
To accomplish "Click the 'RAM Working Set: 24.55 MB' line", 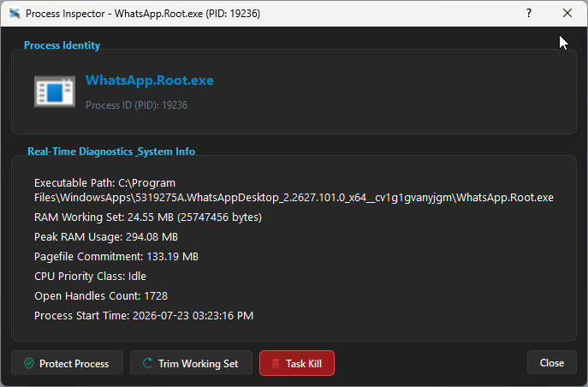I will tap(148, 217).
